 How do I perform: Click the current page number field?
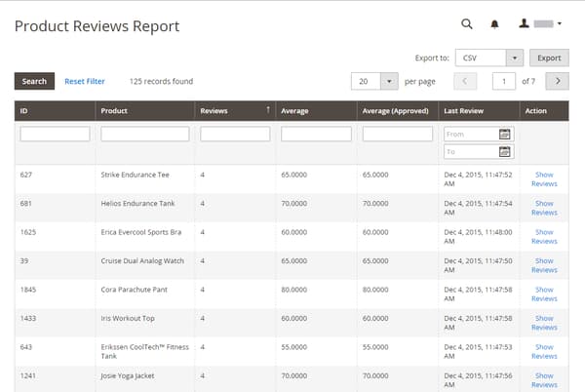503,82
